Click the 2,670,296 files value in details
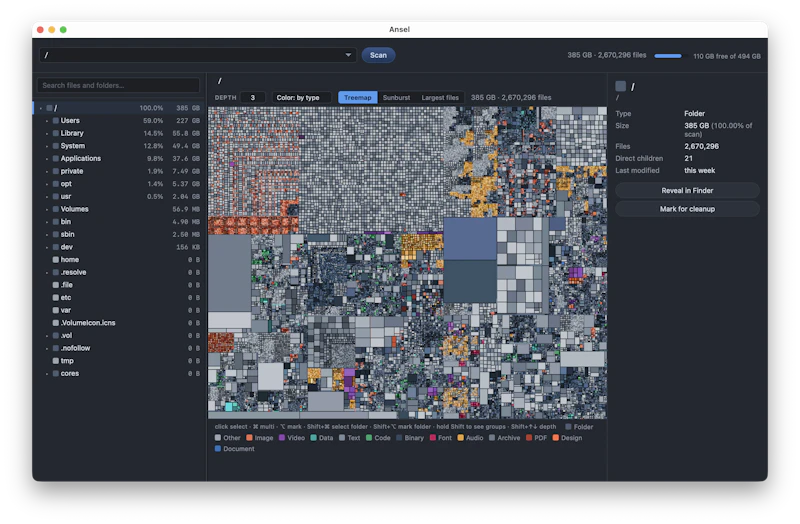Screen dimensions: 800x524 (701, 146)
